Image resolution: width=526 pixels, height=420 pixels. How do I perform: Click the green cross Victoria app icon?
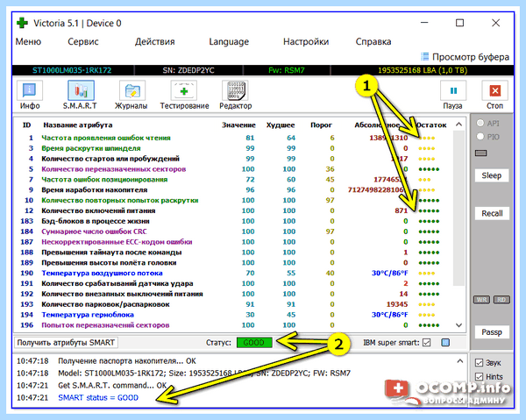coord(23,23)
